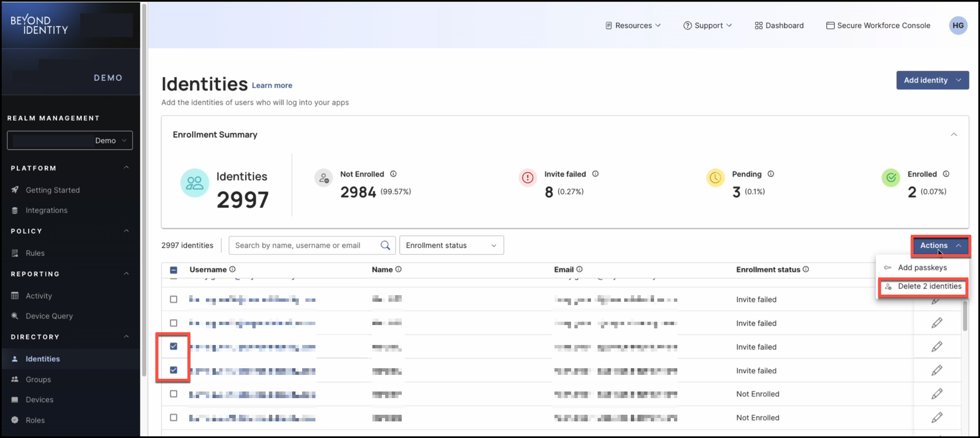The height and width of the screenshot is (438, 980).
Task: Click info icon beside Email column header
Action: point(579,269)
